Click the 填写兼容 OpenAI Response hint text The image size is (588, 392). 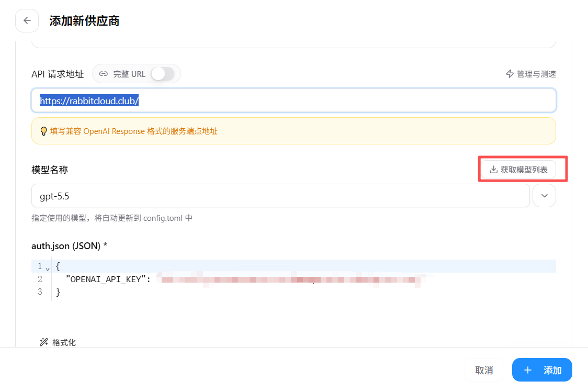tap(134, 131)
